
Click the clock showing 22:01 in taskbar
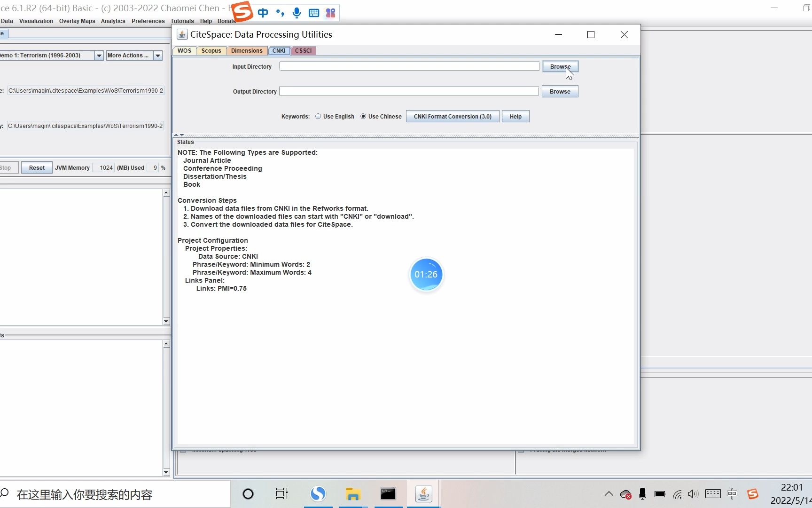792,488
